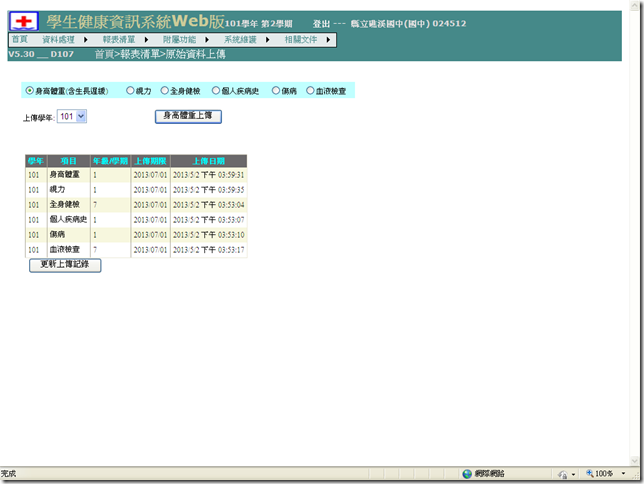Click 全身健檢 in the upload table

tap(64, 205)
